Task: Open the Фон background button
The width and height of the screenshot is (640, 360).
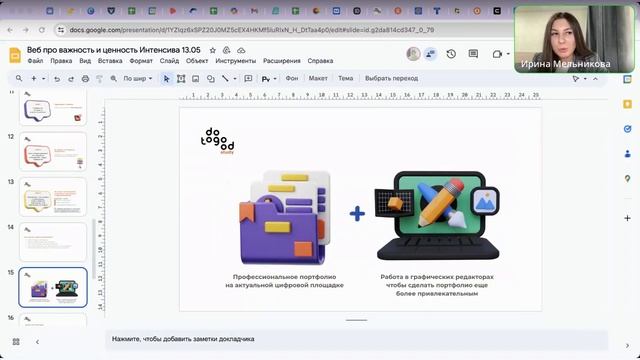Action: click(x=292, y=78)
